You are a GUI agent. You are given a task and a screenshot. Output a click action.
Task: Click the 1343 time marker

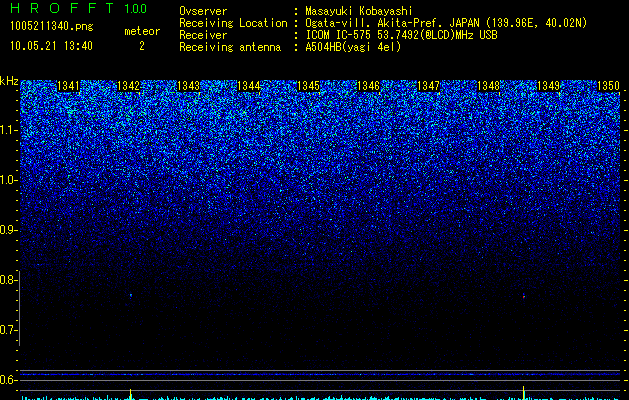click(x=188, y=86)
